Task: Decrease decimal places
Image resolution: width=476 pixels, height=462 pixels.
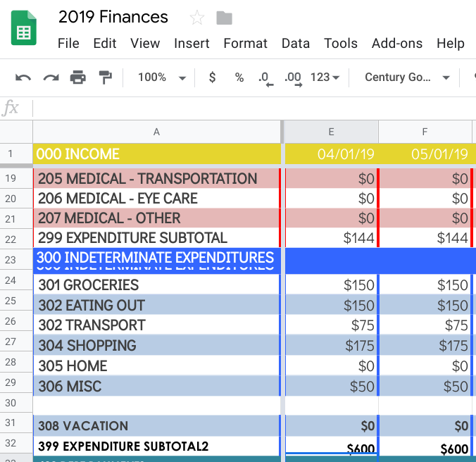Action: pos(265,78)
